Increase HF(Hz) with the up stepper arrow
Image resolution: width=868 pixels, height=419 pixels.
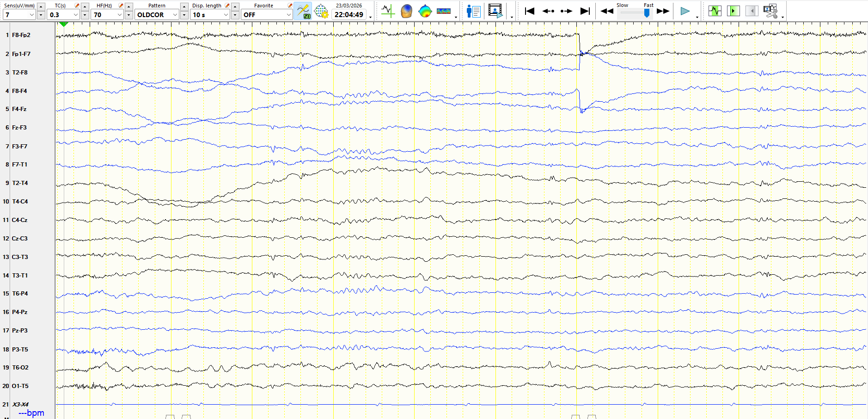[x=129, y=6]
